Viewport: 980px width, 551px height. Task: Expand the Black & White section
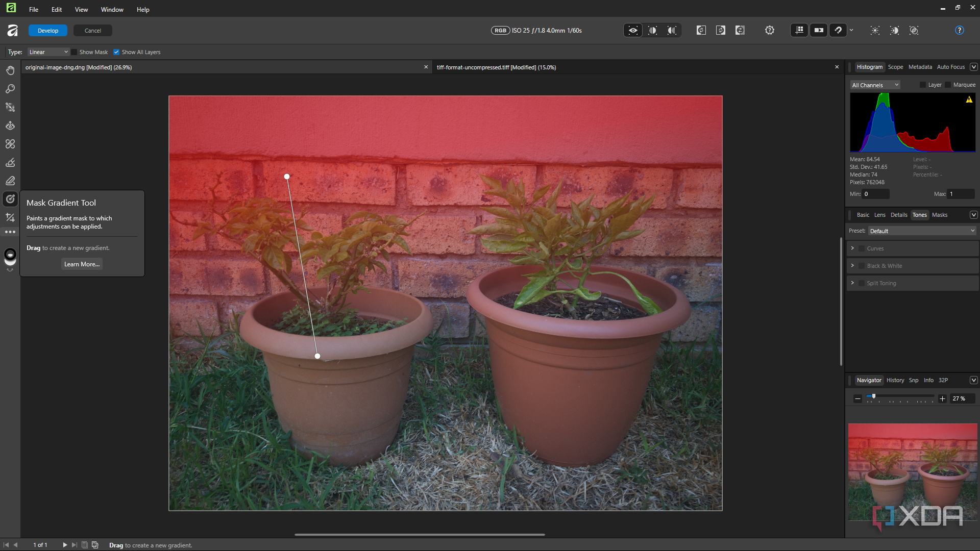(852, 266)
